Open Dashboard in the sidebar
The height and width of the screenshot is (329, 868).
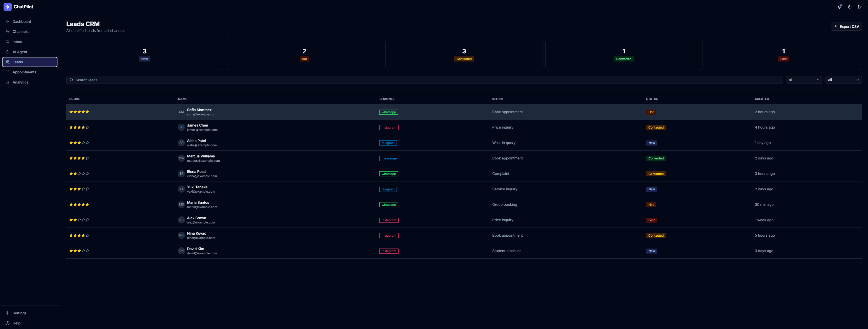(30, 22)
